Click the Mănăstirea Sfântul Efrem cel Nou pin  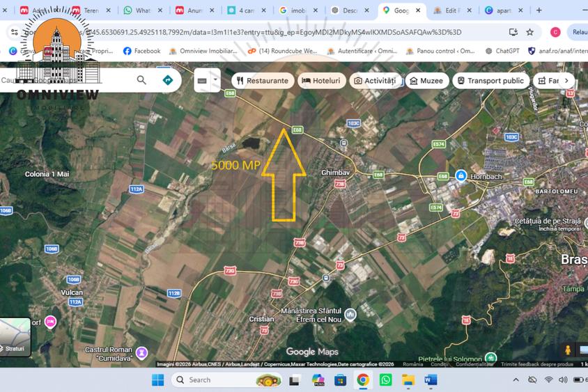click(350, 315)
